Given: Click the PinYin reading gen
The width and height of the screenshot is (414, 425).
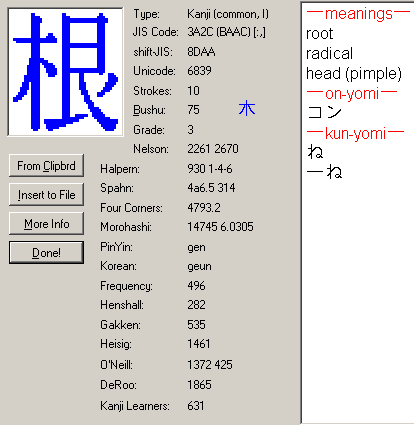Looking at the screenshot, I should tap(196, 248).
